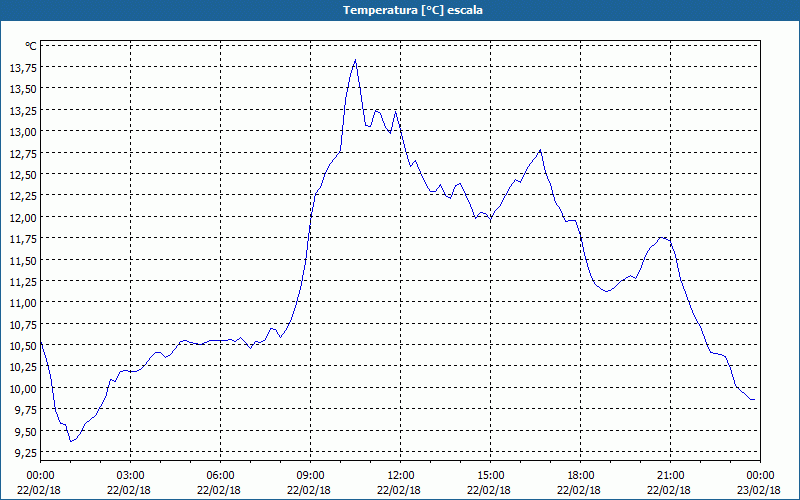The image size is (800, 500).
Task: Click the 9,25 lowest axis label
Action: [26, 453]
